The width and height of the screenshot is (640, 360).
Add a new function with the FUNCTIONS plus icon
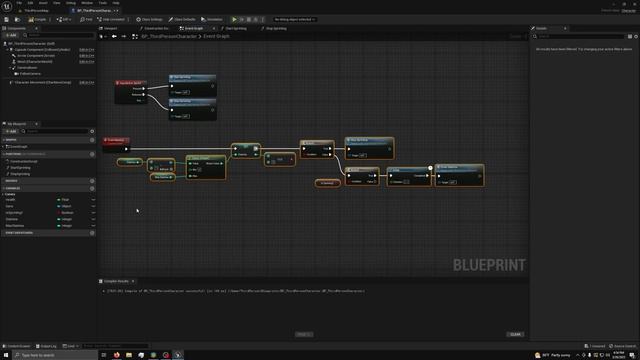coord(92,154)
